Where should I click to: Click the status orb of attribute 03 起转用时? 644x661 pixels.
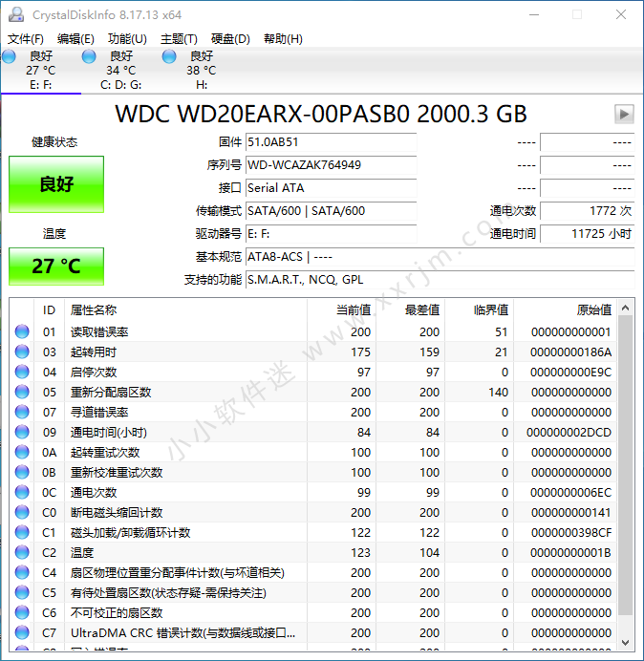click(22, 352)
